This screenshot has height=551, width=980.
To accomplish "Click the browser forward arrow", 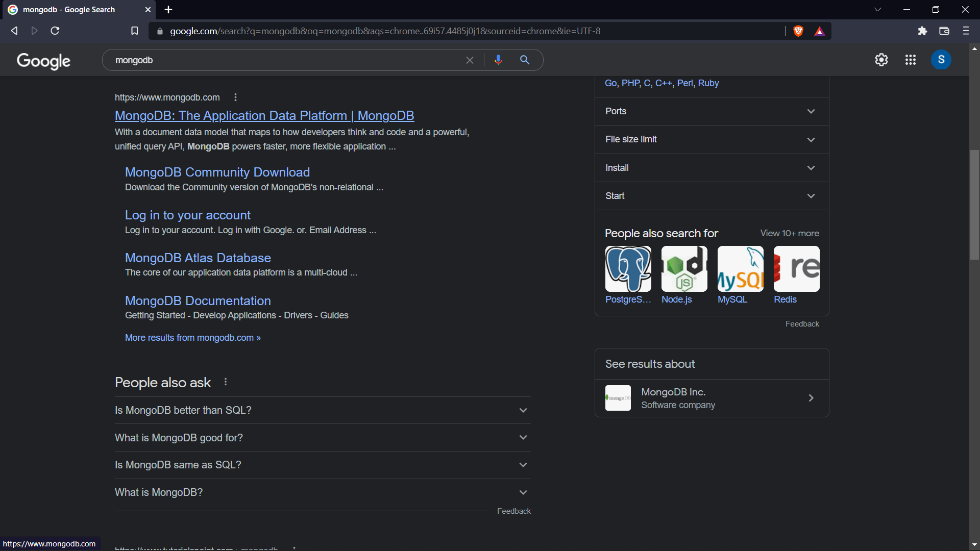I will pos(34,31).
